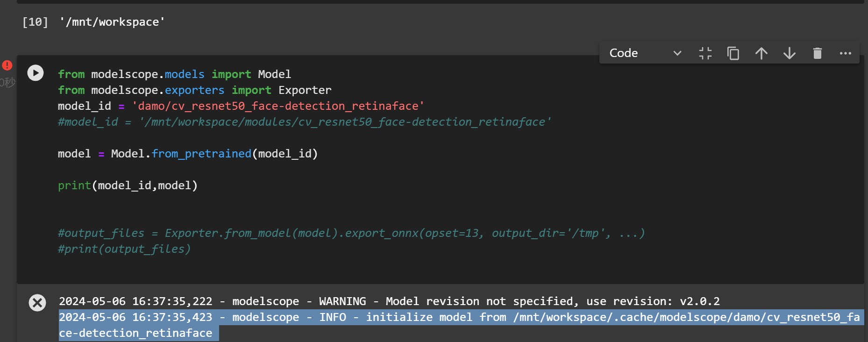Delete the cell with trash icon
This screenshot has width=868, height=342.
click(818, 53)
